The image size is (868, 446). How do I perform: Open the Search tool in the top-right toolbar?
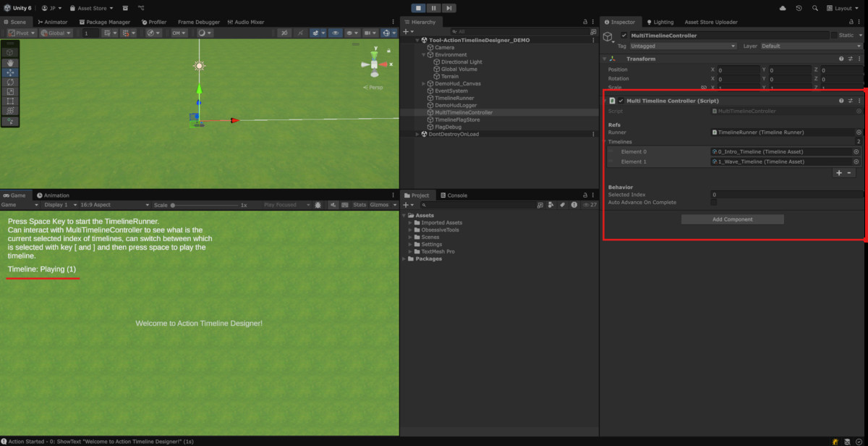click(x=814, y=7)
